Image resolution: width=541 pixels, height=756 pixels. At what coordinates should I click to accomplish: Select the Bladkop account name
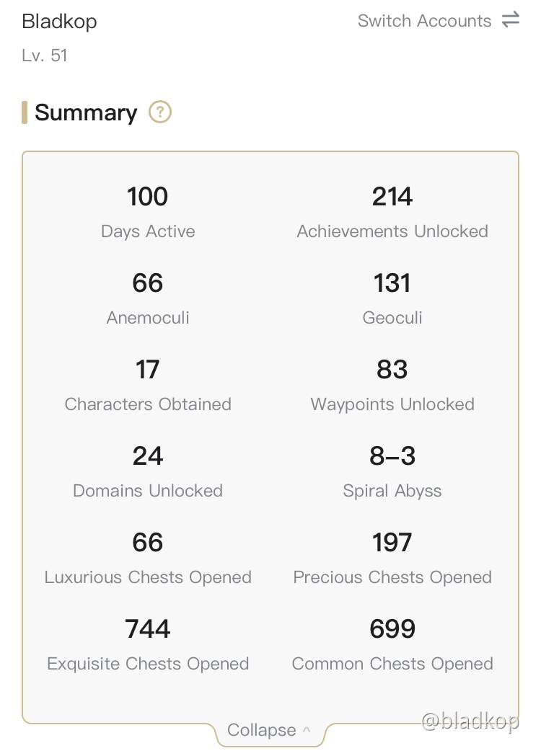[59, 21]
